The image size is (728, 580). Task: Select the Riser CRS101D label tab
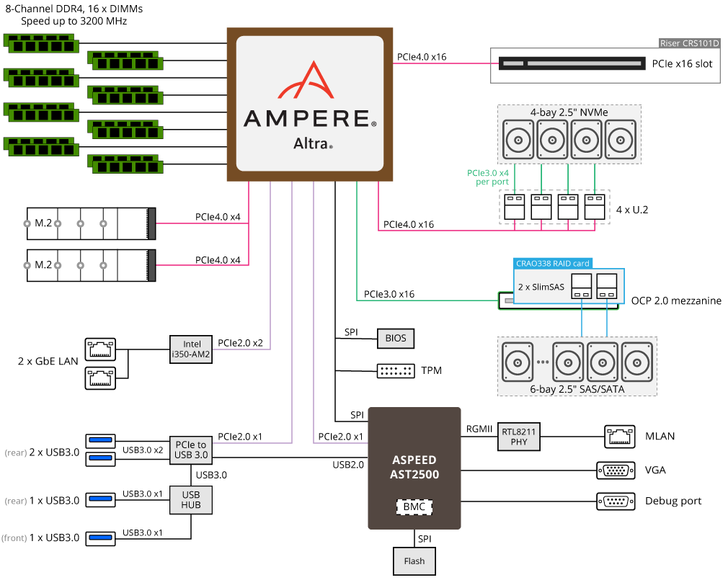[690, 43]
